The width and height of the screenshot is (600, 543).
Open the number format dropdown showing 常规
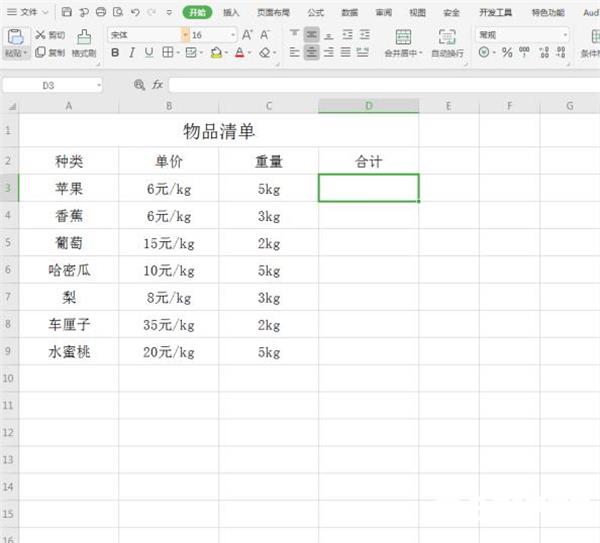tap(565, 35)
